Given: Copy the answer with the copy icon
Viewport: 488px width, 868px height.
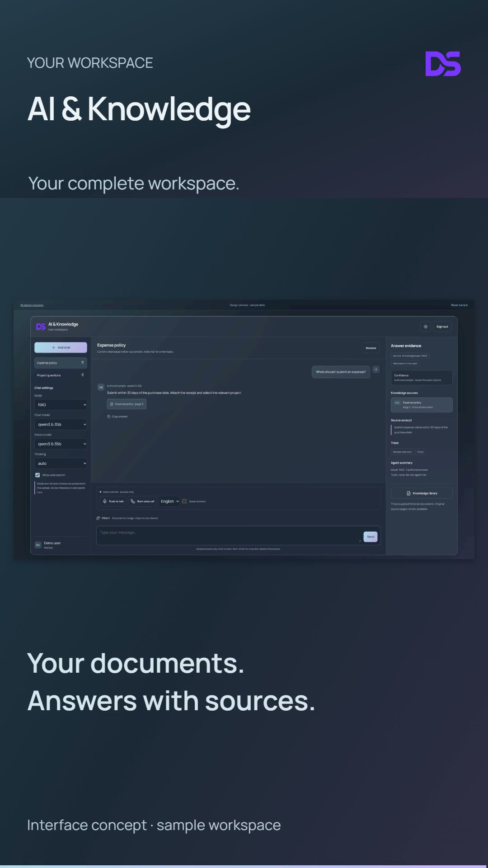Looking at the screenshot, I should [x=108, y=416].
